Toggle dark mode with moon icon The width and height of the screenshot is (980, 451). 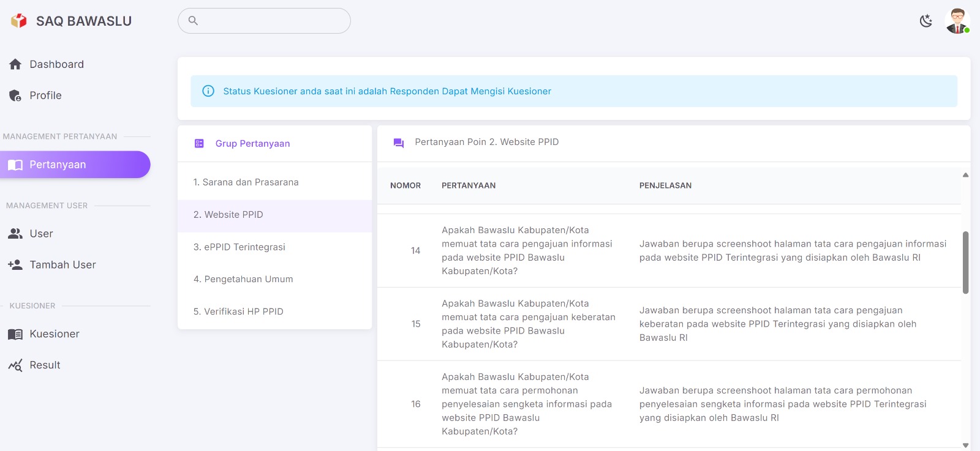click(925, 21)
